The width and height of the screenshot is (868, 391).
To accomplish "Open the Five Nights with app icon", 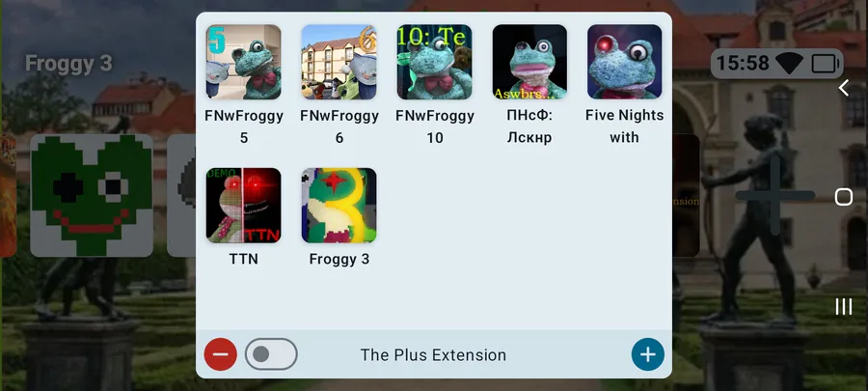I will tap(624, 62).
